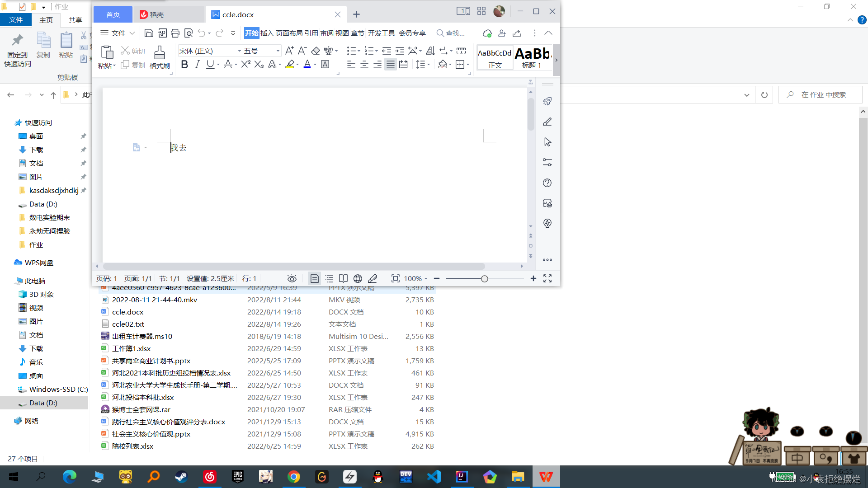Screen dimensions: 868x488
Task: Expand the zoom percentage 100% dropdown
Action: pos(415,278)
